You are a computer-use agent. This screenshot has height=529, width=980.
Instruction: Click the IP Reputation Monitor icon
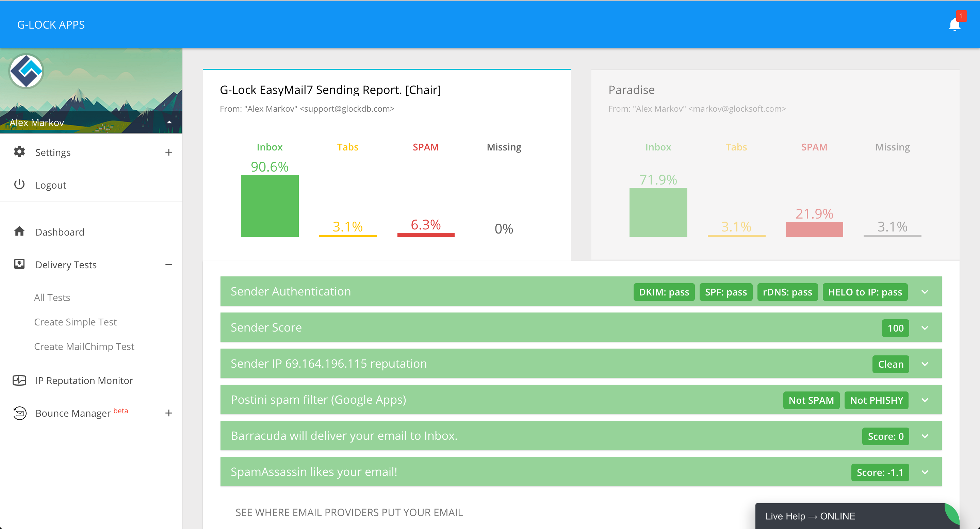point(19,380)
